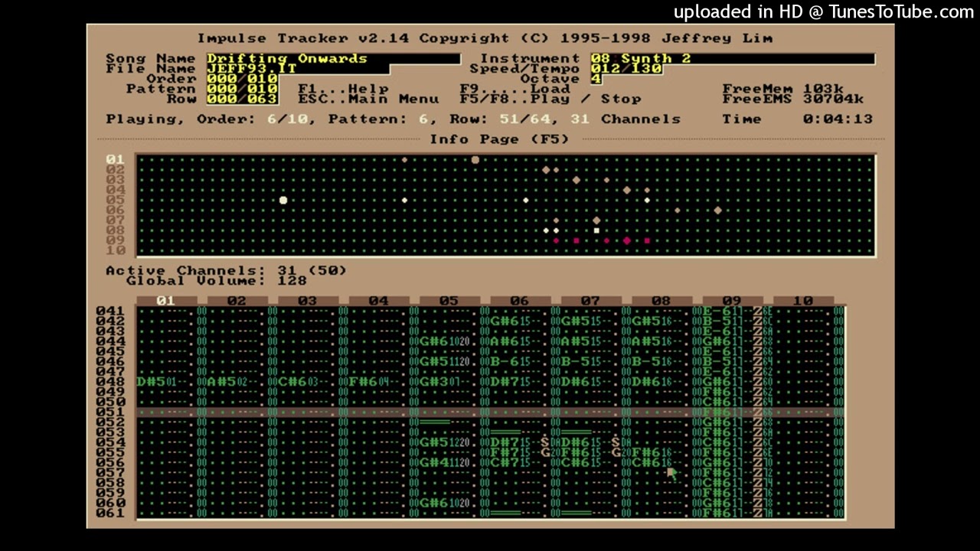
Task: Select channel 09 label in info display
Action: pos(116,240)
